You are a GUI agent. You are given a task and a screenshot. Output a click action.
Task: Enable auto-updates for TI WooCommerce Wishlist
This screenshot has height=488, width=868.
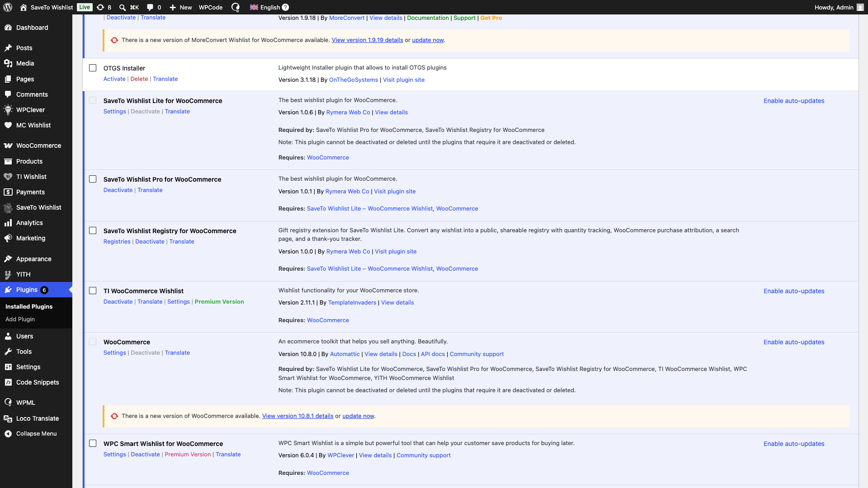[x=794, y=291]
